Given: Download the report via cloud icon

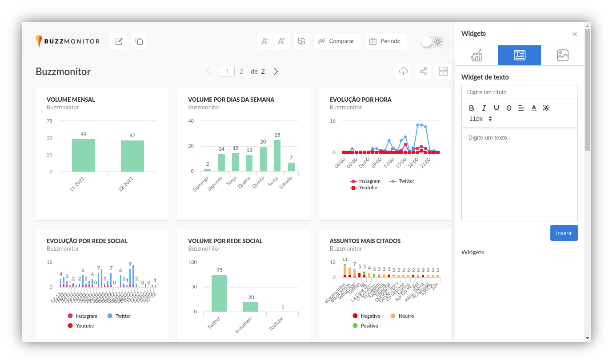Looking at the screenshot, I should tap(404, 72).
